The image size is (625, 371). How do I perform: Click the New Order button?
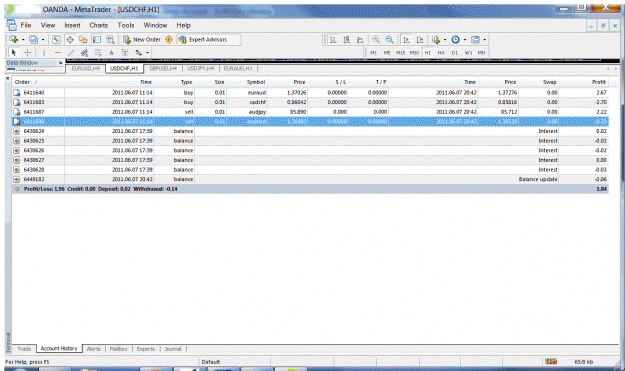(x=142, y=39)
